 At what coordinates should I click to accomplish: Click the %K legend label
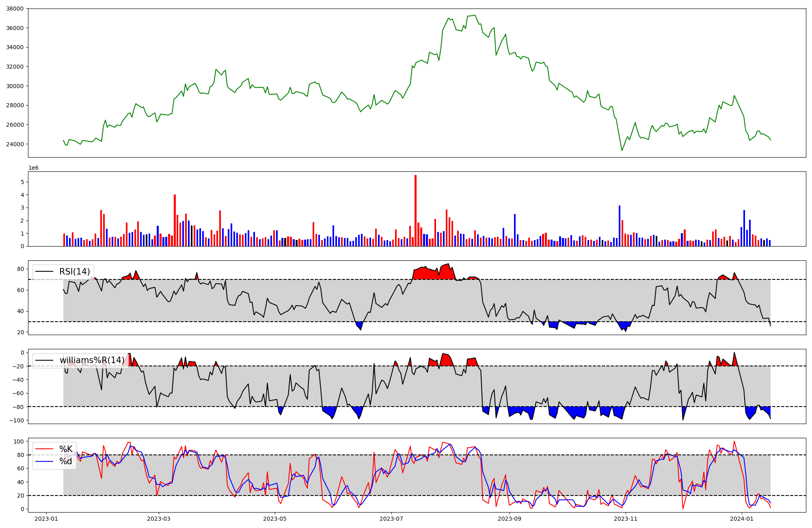click(66, 449)
